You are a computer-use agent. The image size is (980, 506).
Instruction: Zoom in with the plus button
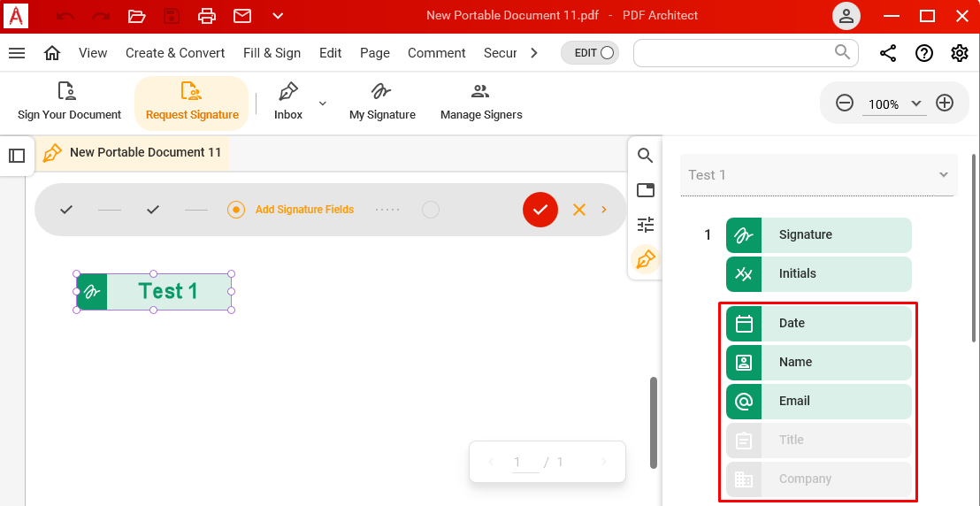[x=945, y=103]
